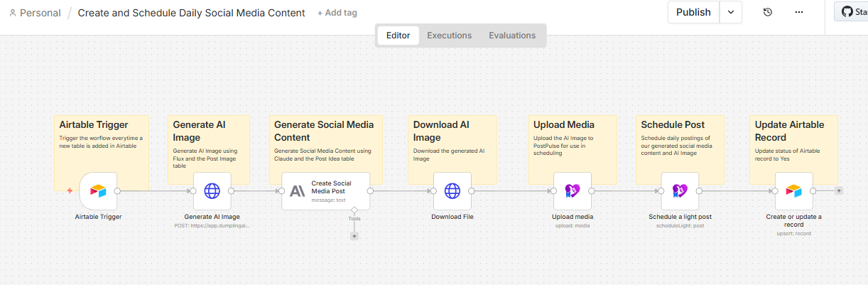Click the GitHub Star button
This screenshot has height=285, width=868.
[852, 12]
